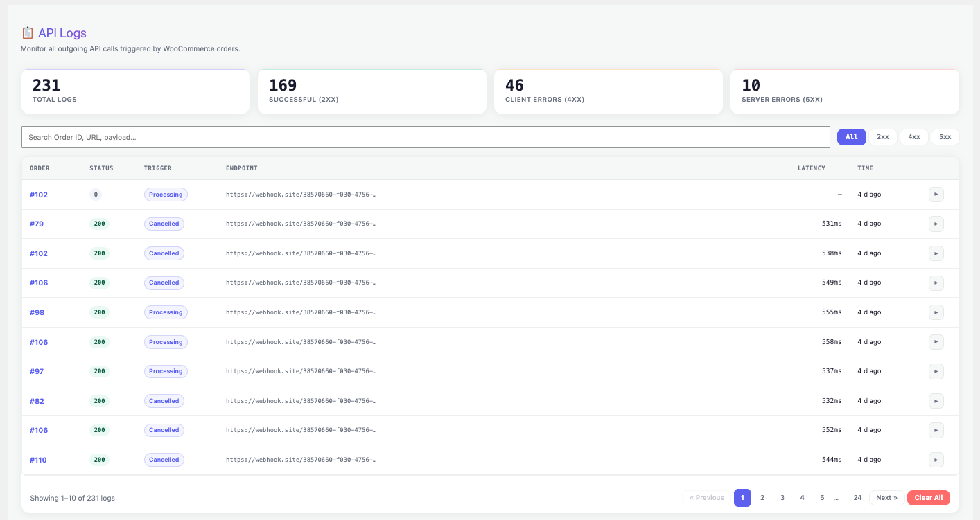Expand the #106 row with 558ms latency
Viewport: 980px width, 520px height.
coord(936,342)
